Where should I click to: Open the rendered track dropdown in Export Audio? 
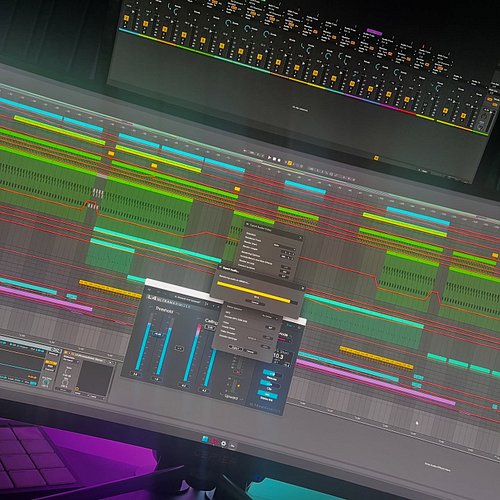pos(284,247)
